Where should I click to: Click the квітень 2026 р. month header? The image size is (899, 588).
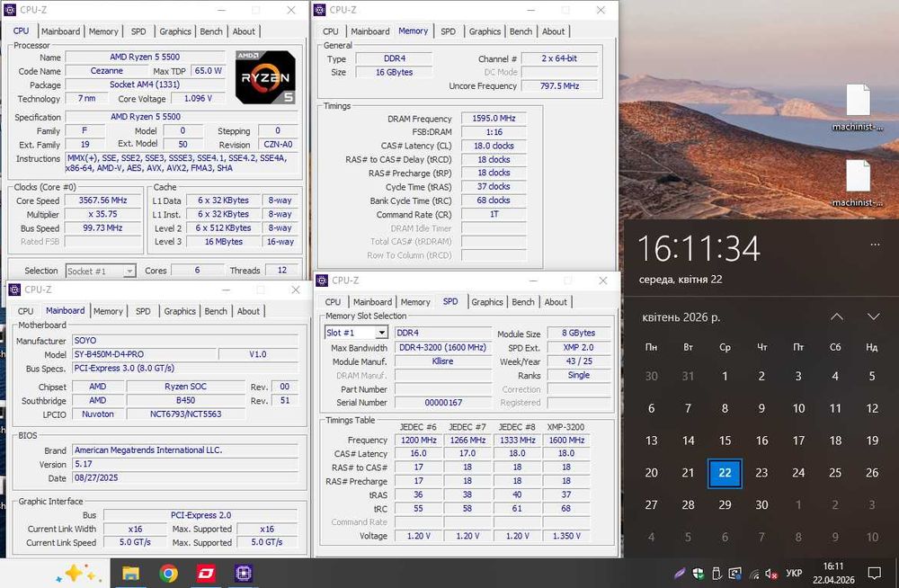681,317
